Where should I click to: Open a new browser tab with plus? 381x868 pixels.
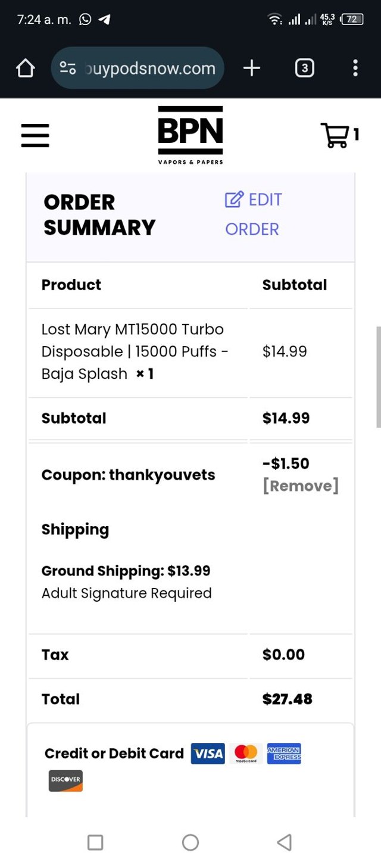pos(252,69)
